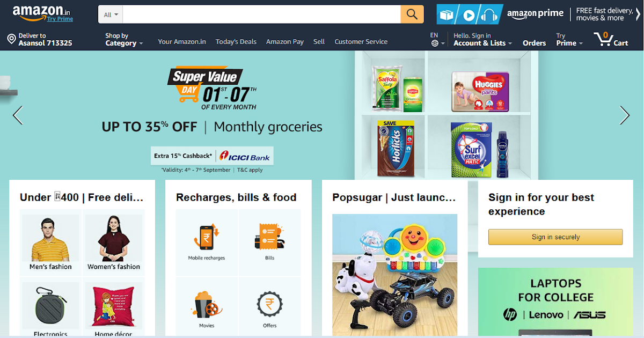
Task: Click the Sign in securely button
Action: pos(555,237)
